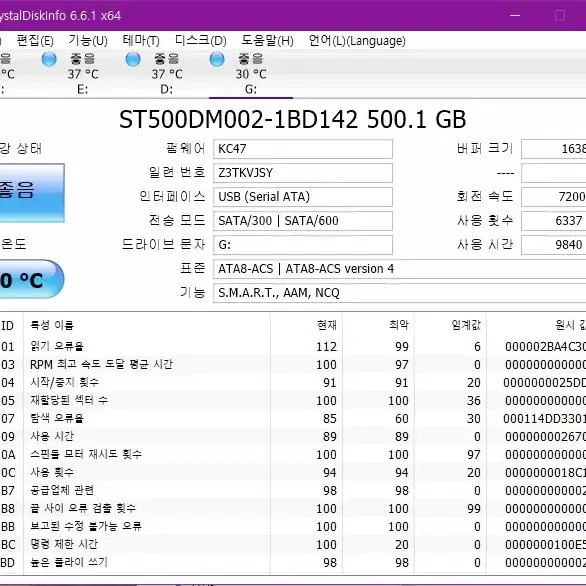The image size is (586, 586).
Task: Click the disk title ST500DM002-1BD142 500.1 GB
Action: click(293, 120)
